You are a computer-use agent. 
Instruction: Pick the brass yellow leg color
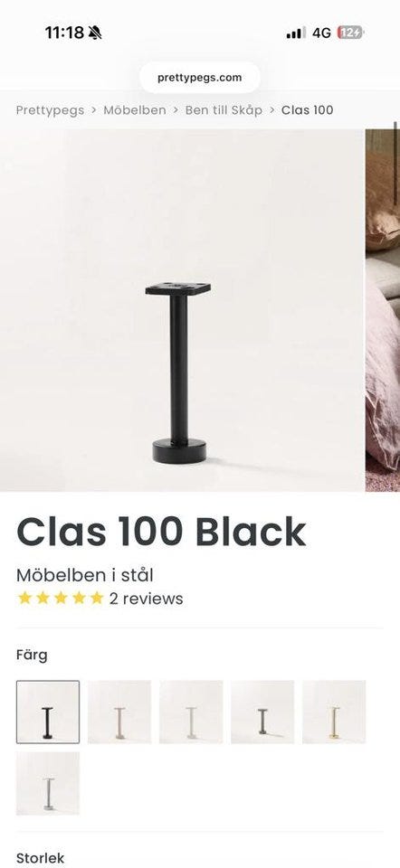coord(334,712)
